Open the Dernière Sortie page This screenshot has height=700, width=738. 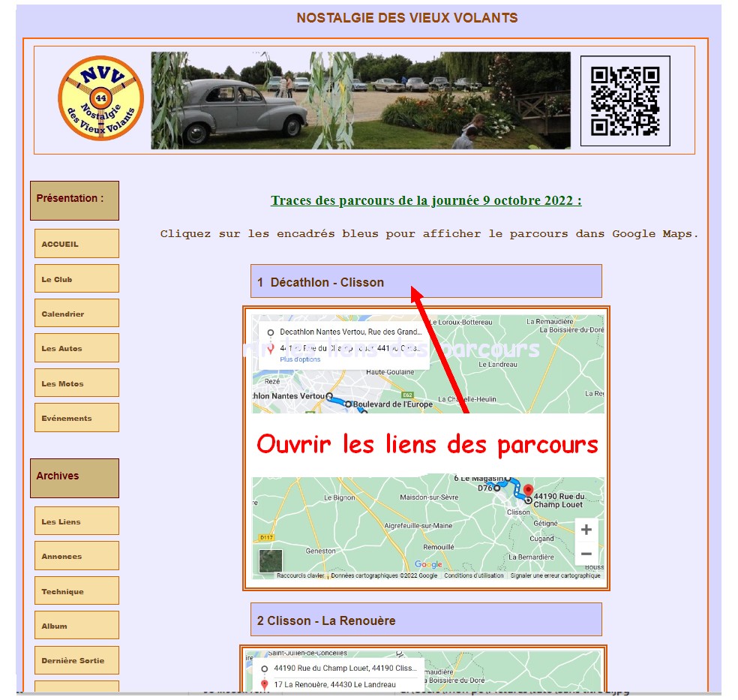pyautogui.click(x=76, y=660)
